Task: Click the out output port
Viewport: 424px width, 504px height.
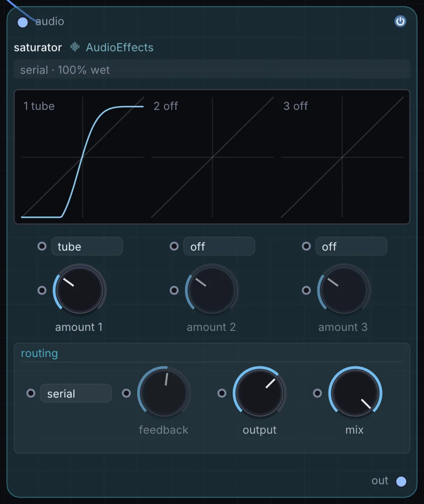Action: point(401,481)
